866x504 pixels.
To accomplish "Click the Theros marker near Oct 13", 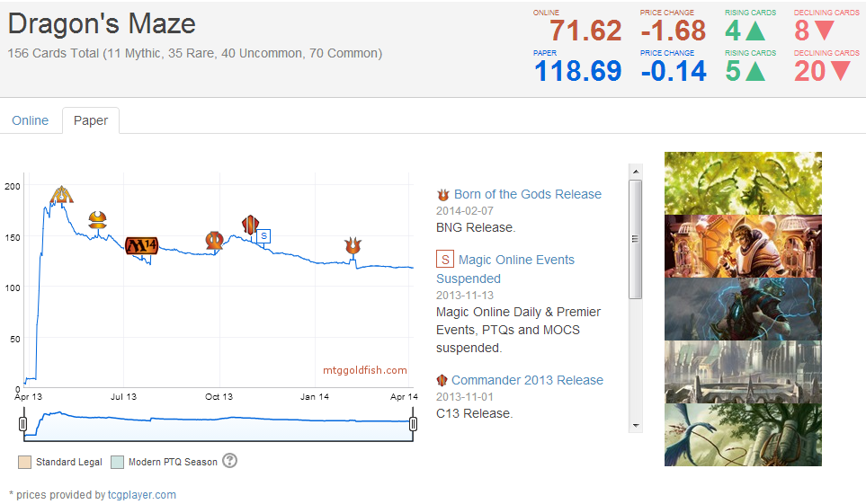I will pos(214,240).
